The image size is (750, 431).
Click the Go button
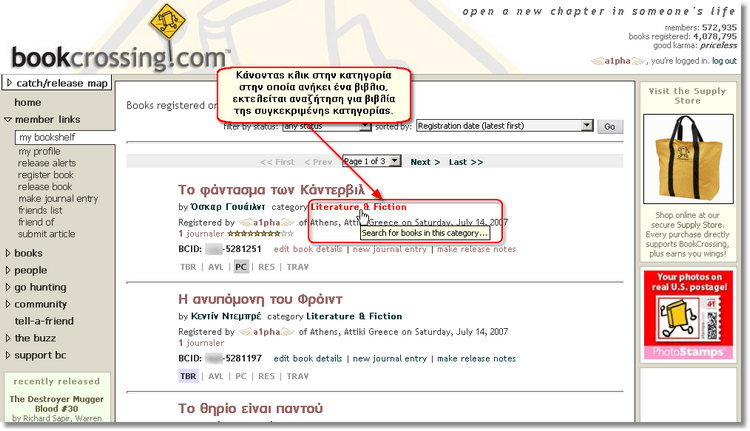609,127
